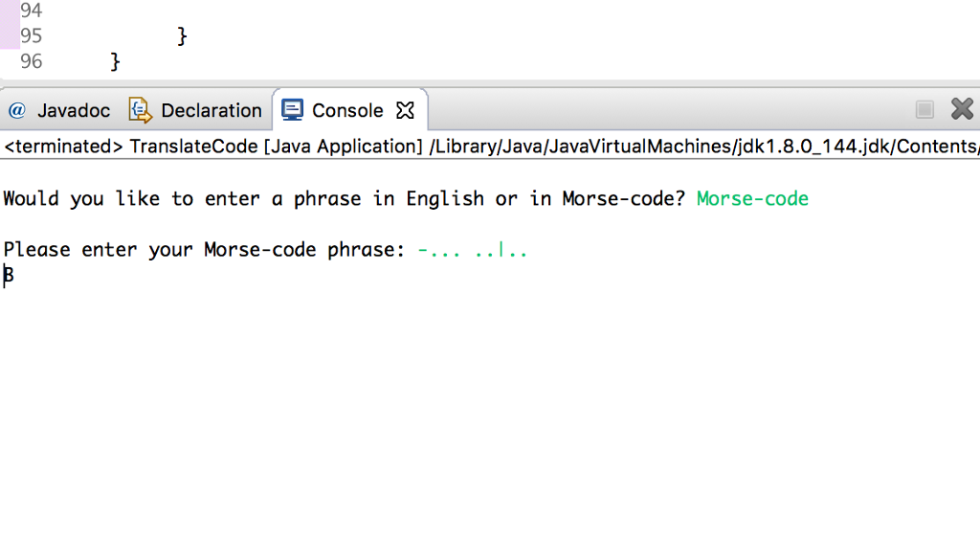Viewport: 980px width, 543px height.
Task: Click the closing brace on line 95
Action: 182,36
